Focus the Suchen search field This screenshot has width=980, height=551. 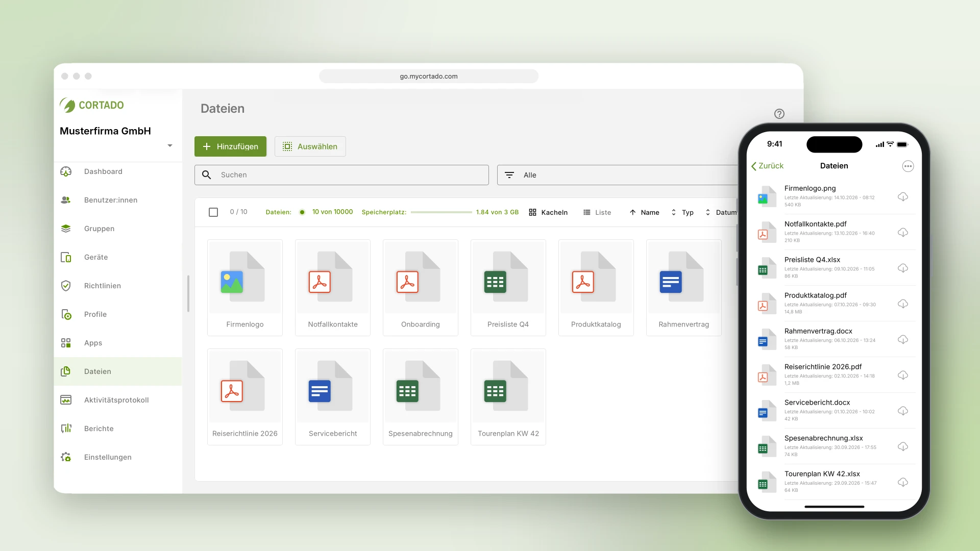point(341,175)
